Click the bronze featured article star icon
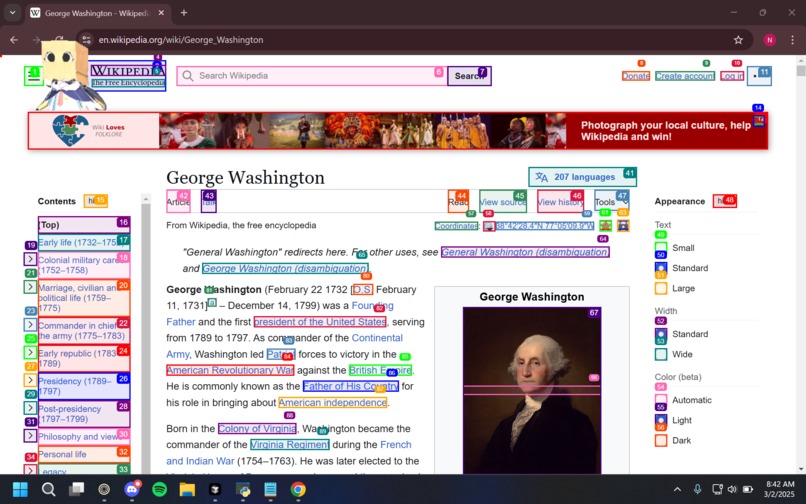806x504 pixels. click(x=606, y=226)
